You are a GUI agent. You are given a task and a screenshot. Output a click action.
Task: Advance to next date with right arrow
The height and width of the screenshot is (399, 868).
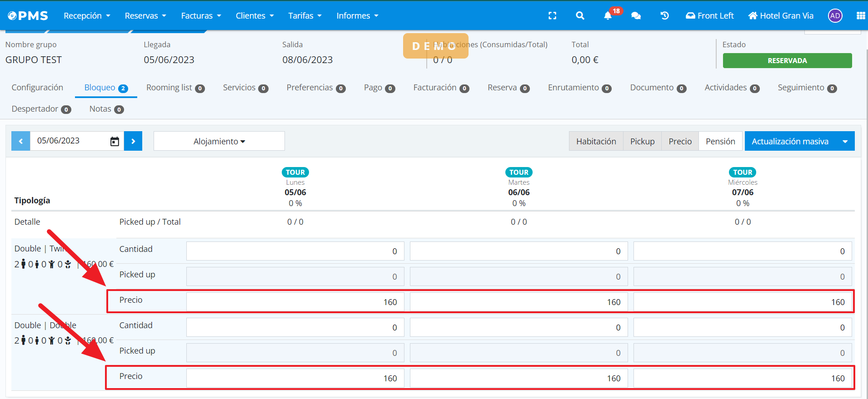[133, 141]
